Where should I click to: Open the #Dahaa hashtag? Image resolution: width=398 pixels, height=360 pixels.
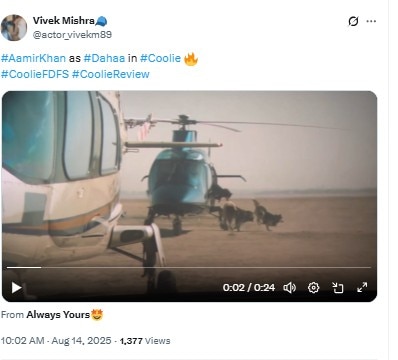coord(104,58)
